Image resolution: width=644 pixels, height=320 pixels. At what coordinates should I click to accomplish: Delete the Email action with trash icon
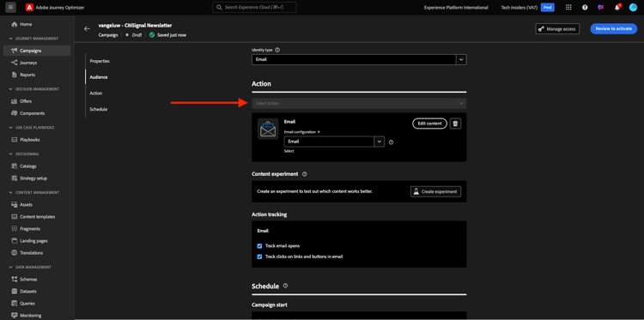455,124
